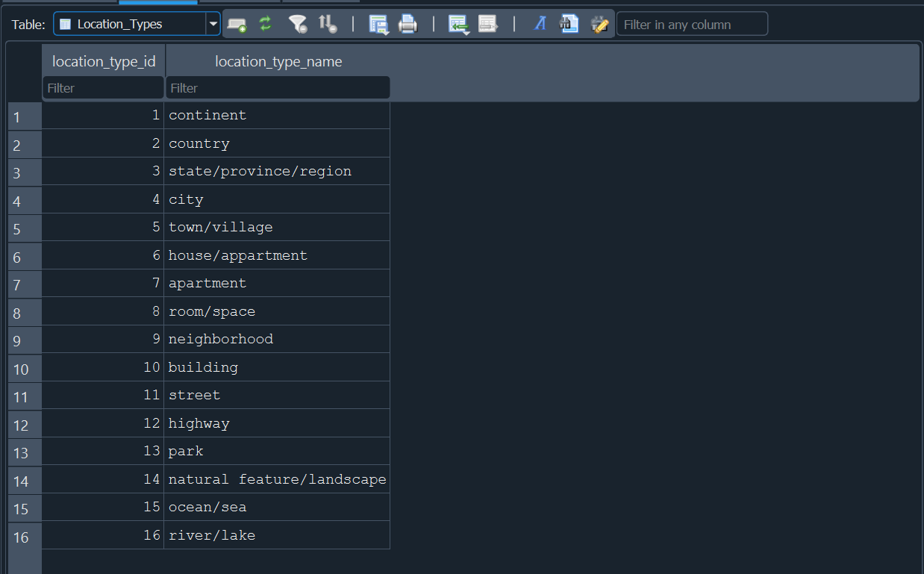Click the pencil icon on the toolbar
The image size is (924, 574).
pyautogui.click(x=599, y=24)
